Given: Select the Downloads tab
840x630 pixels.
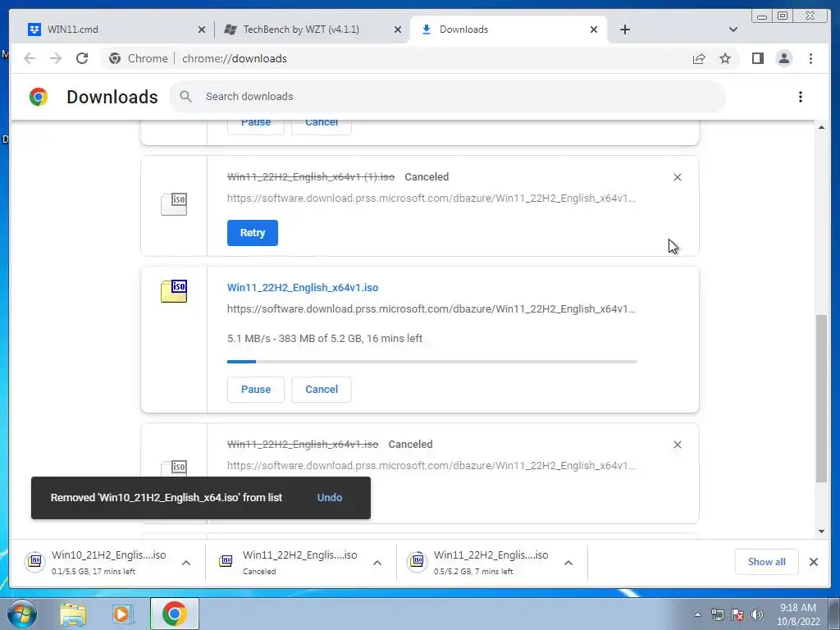Looking at the screenshot, I should pyautogui.click(x=509, y=30).
